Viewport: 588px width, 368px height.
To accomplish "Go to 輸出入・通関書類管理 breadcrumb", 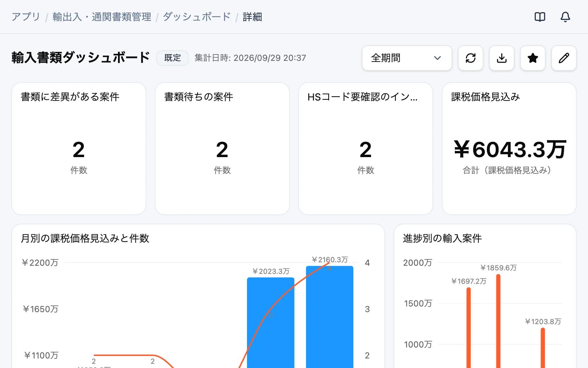I will coord(102,17).
